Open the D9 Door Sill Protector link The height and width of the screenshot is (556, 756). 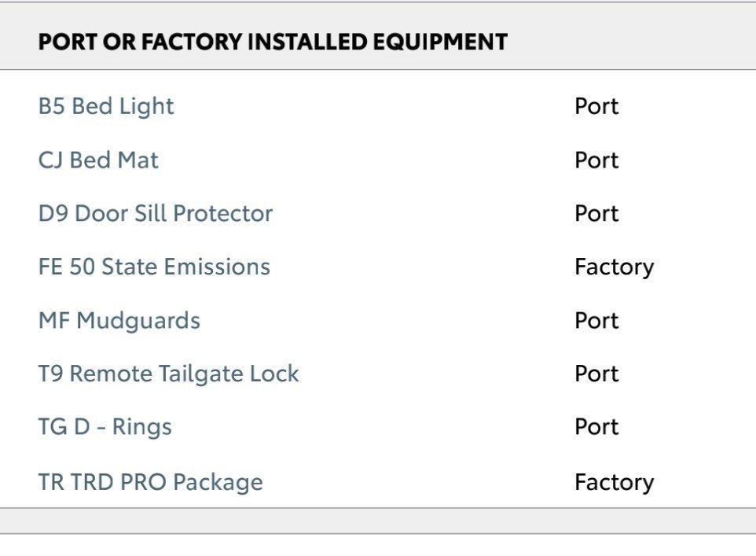[x=156, y=213]
